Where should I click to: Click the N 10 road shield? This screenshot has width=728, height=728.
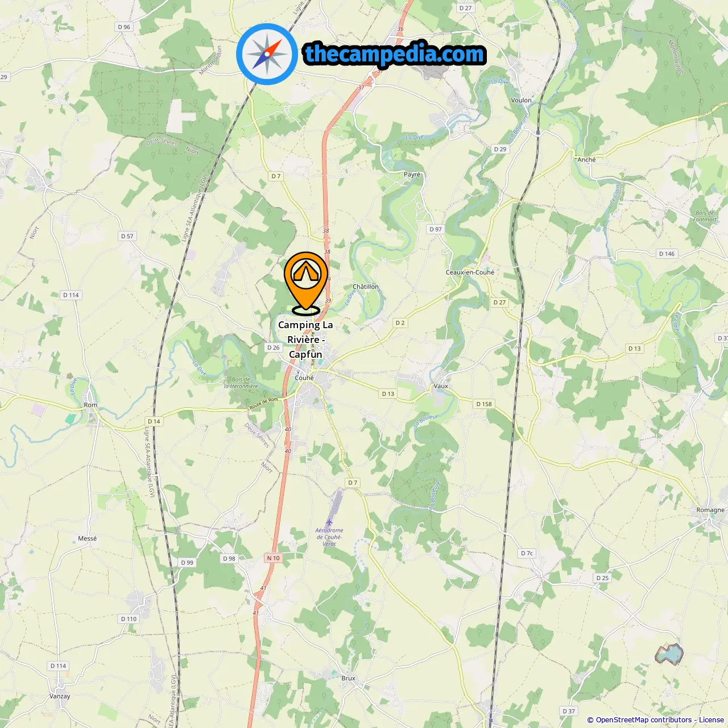click(x=274, y=558)
